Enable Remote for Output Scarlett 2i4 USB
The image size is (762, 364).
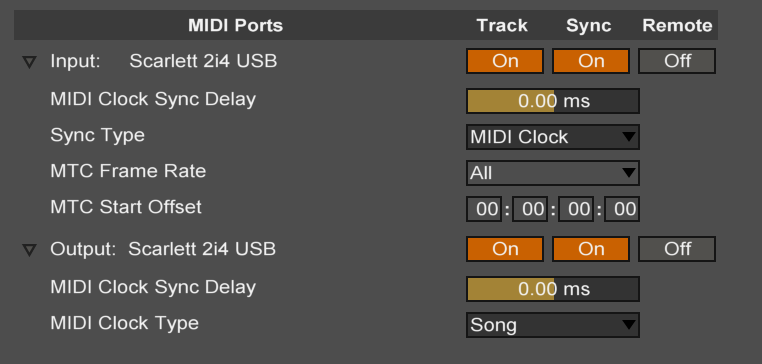tap(677, 249)
